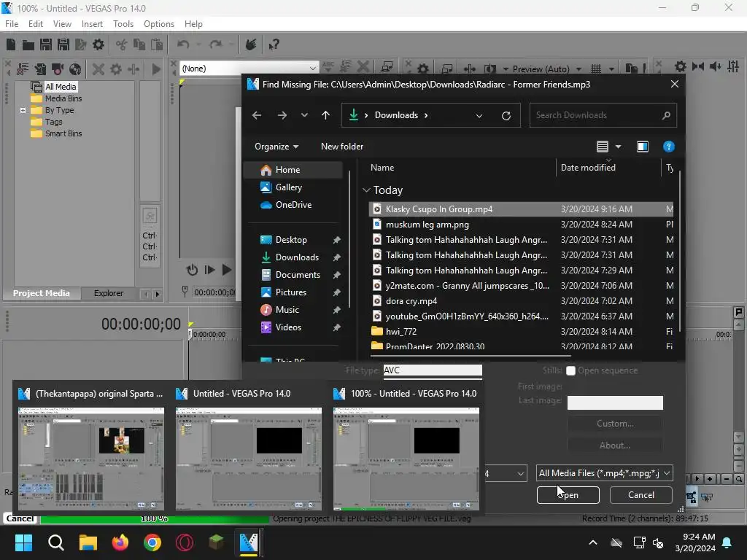Open the File menu

coord(12,24)
